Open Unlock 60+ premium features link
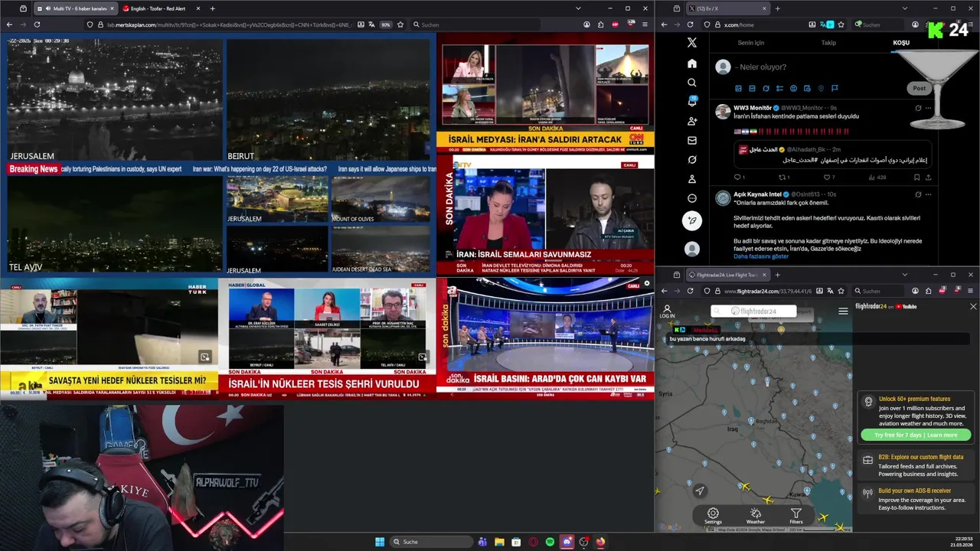 (914, 399)
